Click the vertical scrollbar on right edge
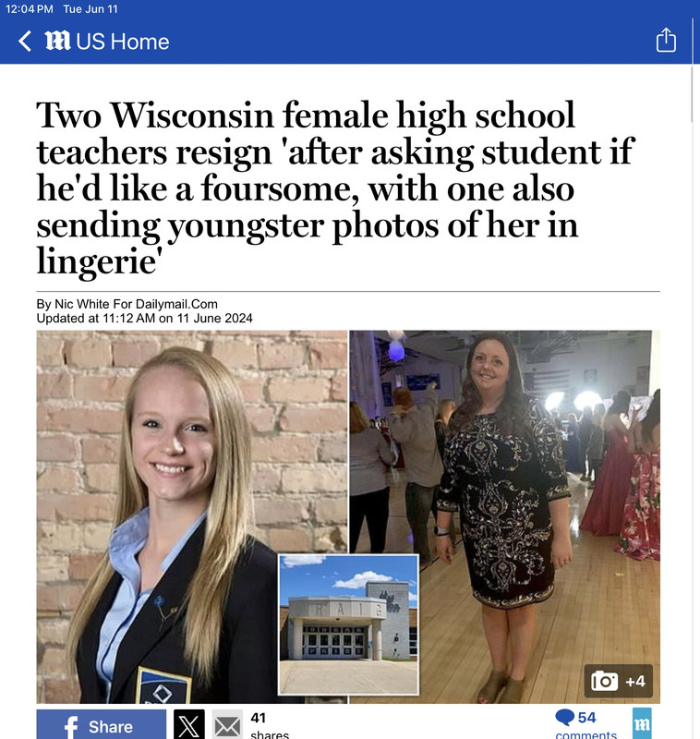Screen dimensions: 700x739 692,94
